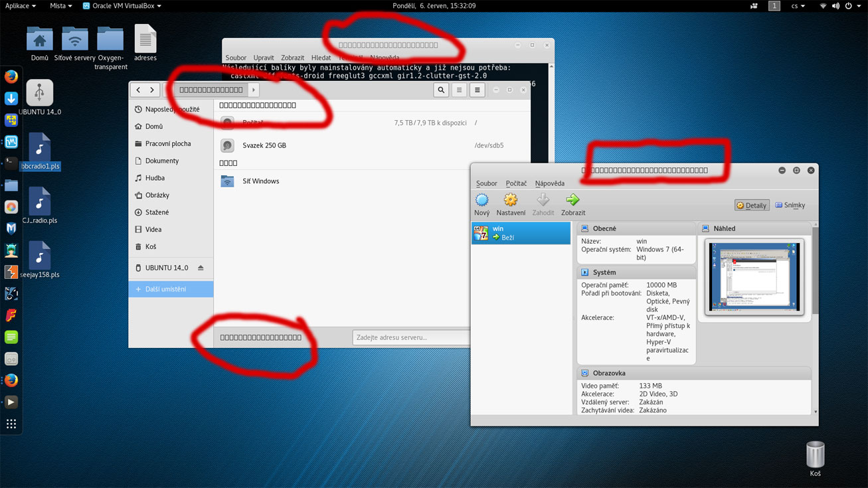Click the 'Zadejte adresu serveru' field

412,337
